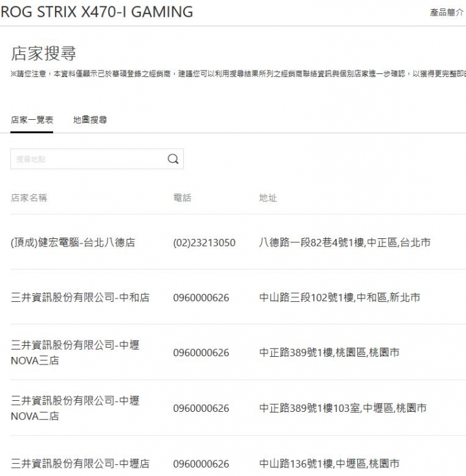
Task: Open the 產品簡介 menu item
Action: [447, 12]
